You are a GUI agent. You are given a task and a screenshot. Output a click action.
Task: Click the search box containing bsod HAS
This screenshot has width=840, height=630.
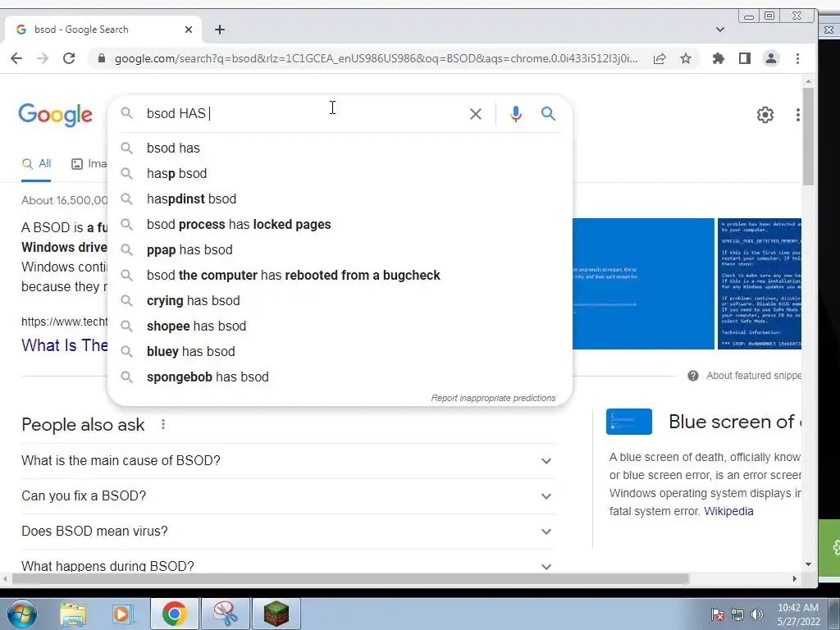[300, 113]
